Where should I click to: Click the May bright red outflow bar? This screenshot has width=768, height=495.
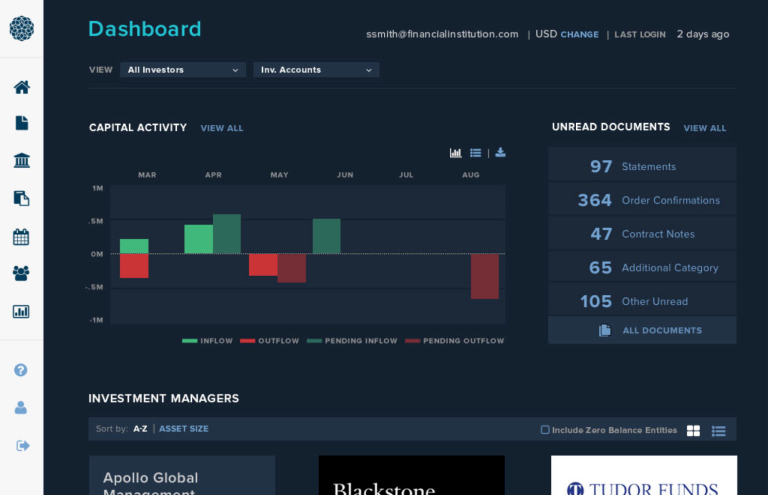point(263,265)
